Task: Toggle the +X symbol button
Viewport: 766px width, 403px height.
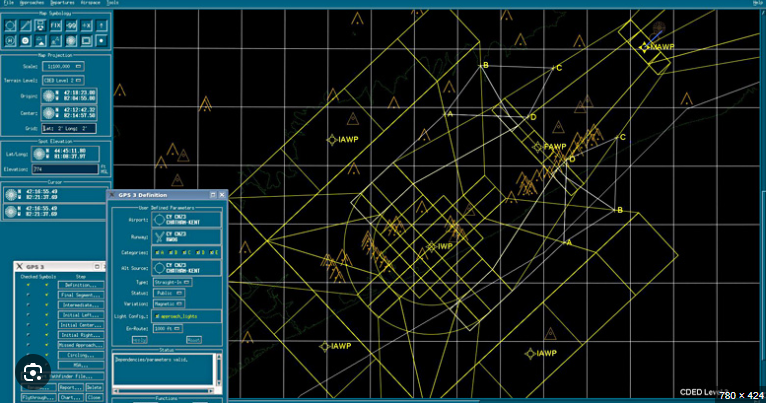Action: tap(86, 25)
